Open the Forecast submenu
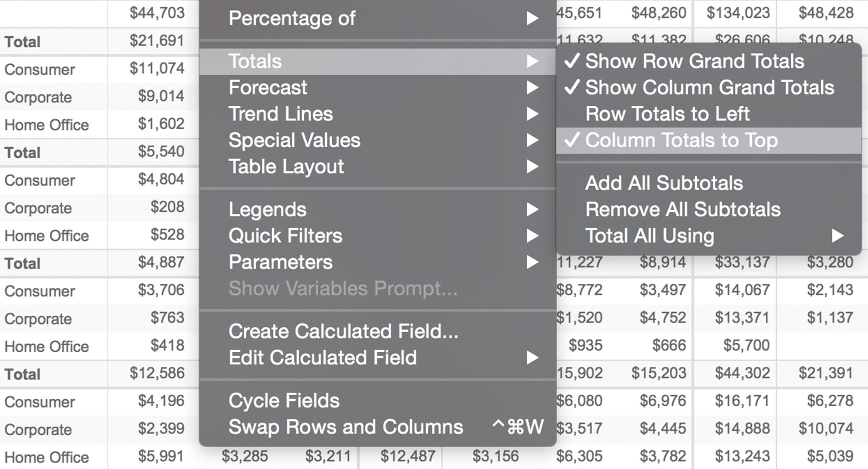 point(378,88)
